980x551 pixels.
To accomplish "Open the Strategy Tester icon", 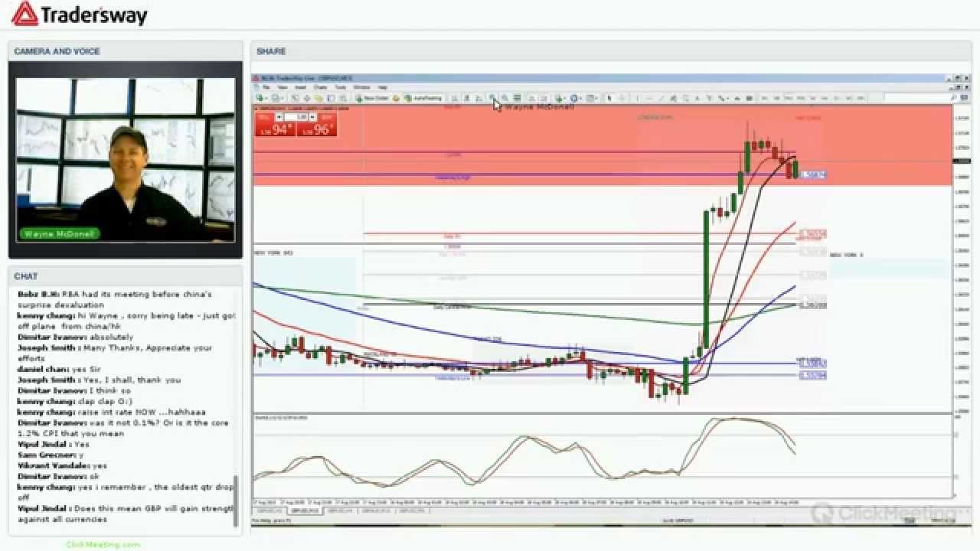I will click(342, 98).
